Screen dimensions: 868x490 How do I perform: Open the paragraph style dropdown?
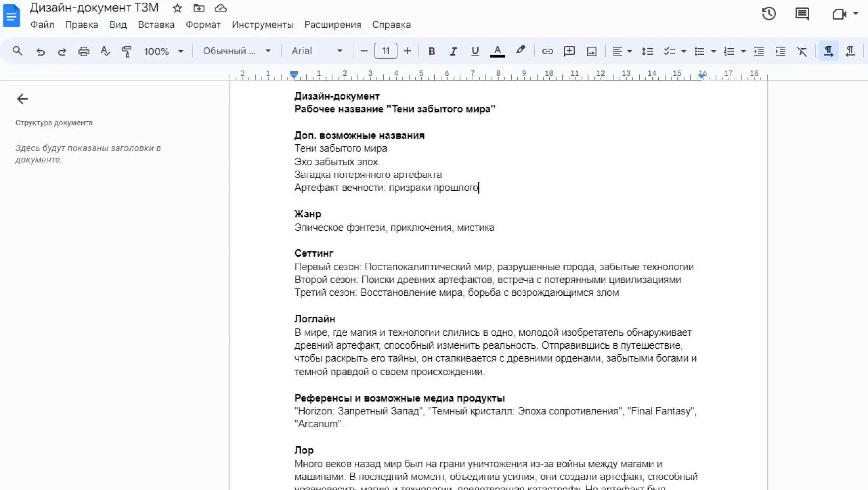(x=237, y=51)
